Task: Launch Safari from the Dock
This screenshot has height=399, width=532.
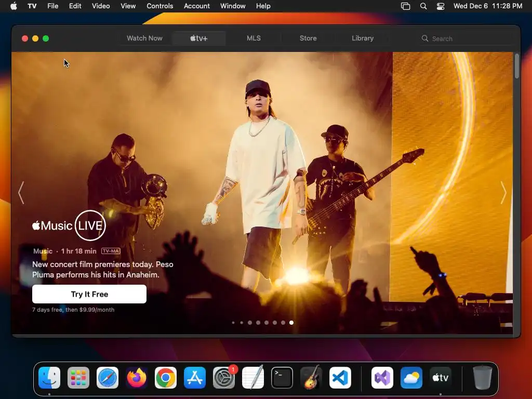Action: tap(108, 378)
